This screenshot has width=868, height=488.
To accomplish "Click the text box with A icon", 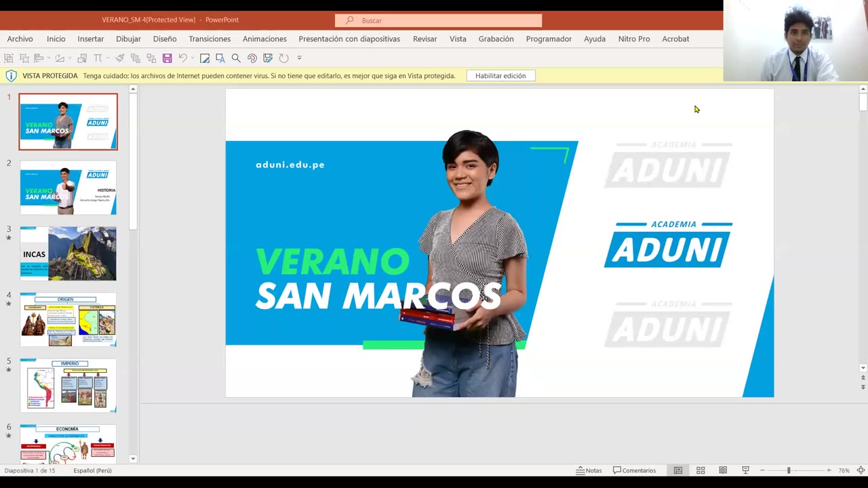I will (x=220, y=58).
